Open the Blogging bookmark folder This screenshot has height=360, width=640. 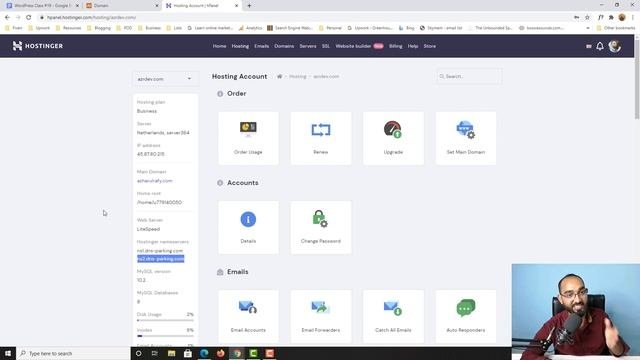99,28
